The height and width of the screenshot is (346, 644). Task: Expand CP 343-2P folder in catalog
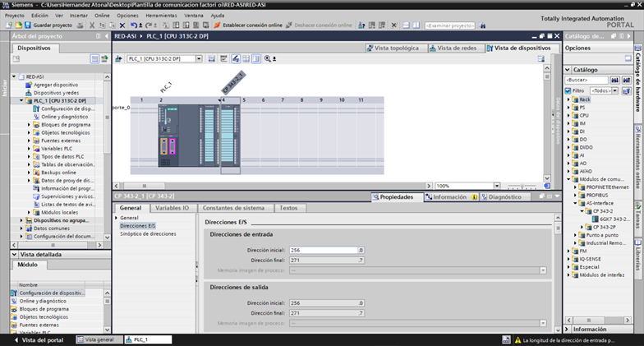[582, 227]
